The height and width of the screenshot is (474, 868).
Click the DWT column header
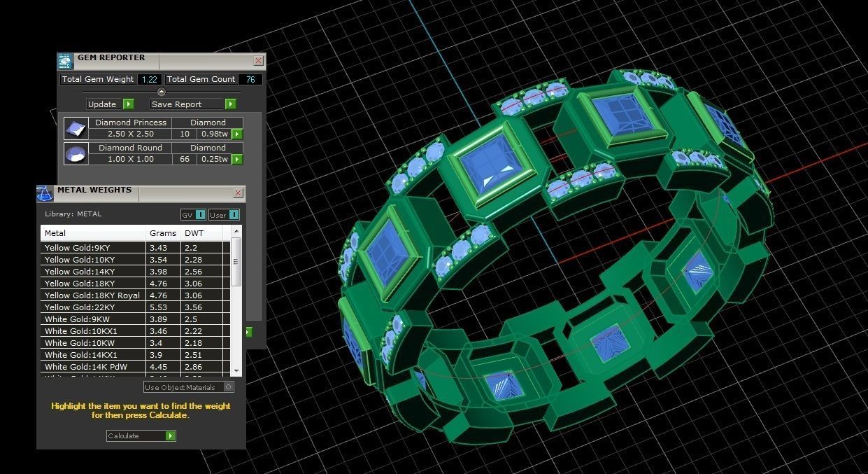click(x=201, y=233)
